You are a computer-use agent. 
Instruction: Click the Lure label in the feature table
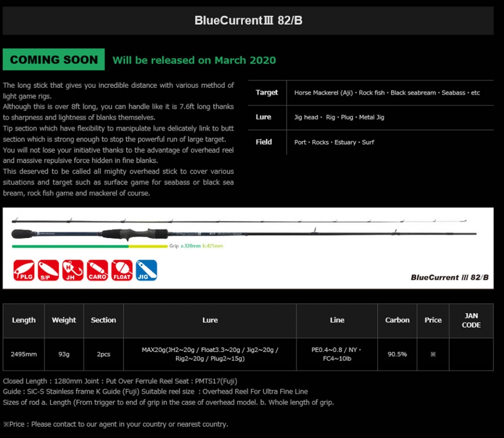coord(263,117)
